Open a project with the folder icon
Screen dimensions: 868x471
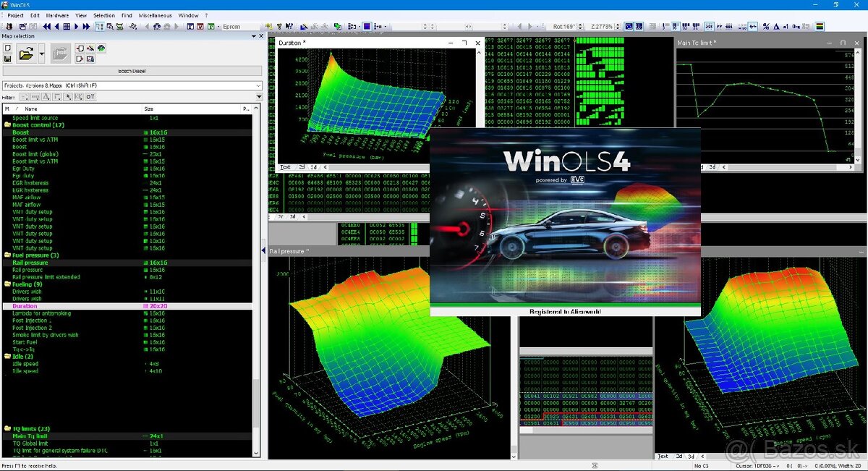coord(26,53)
